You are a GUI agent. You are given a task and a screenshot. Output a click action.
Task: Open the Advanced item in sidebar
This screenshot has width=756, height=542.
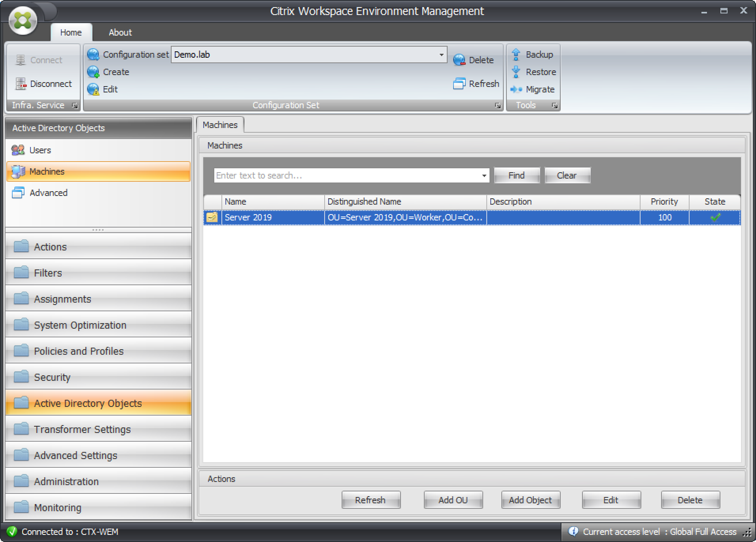click(48, 193)
